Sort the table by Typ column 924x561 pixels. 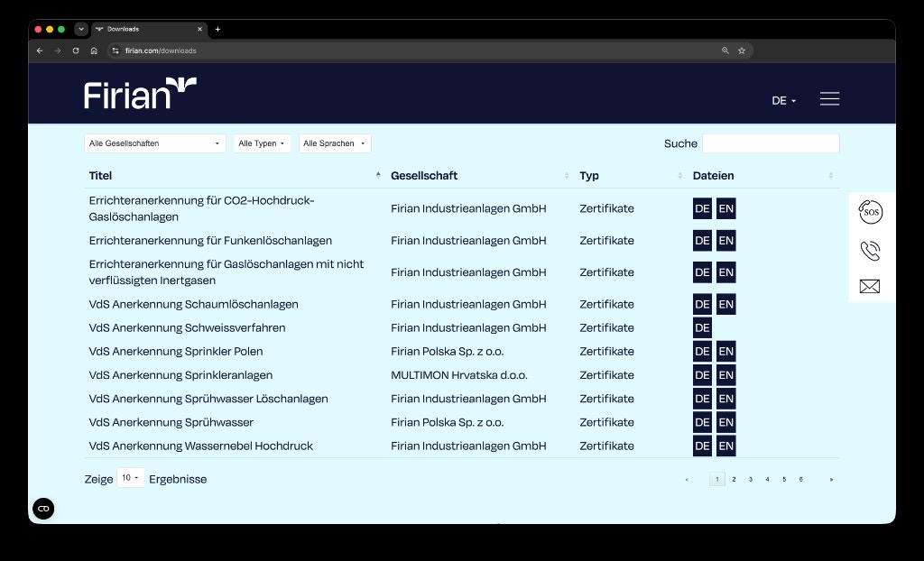(x=631, y=176)
